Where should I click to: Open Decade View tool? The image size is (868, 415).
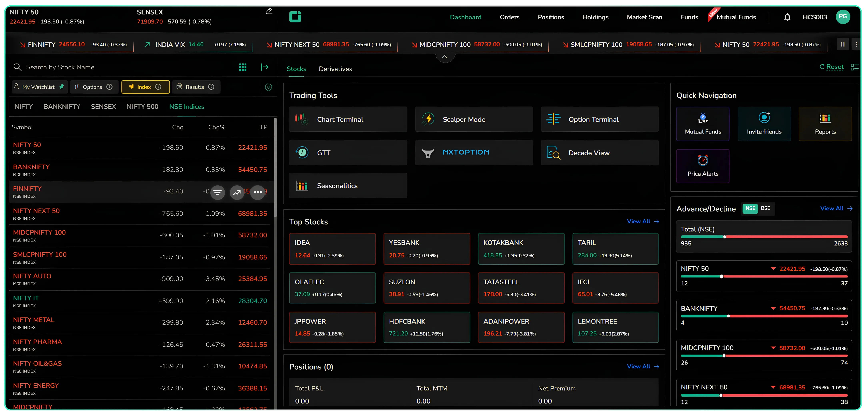coord(599,153)
